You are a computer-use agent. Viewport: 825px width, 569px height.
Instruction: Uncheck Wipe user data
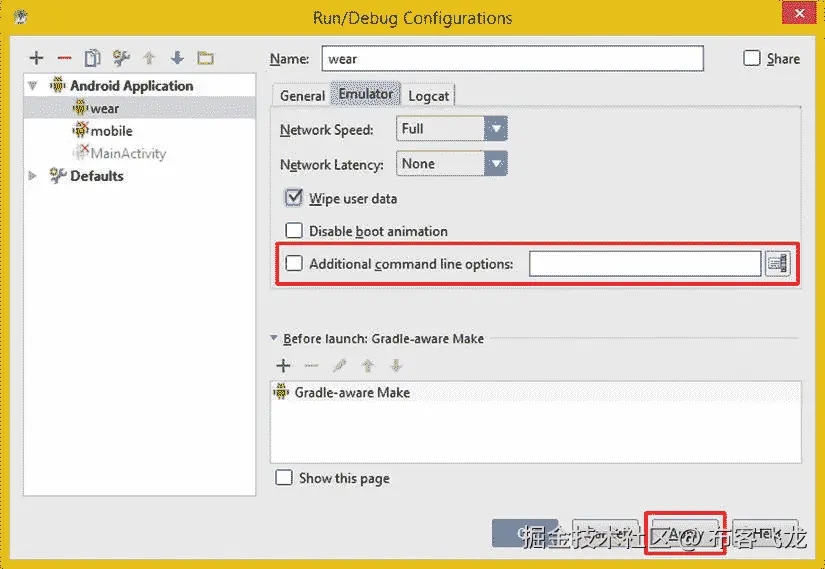(294, 198)
